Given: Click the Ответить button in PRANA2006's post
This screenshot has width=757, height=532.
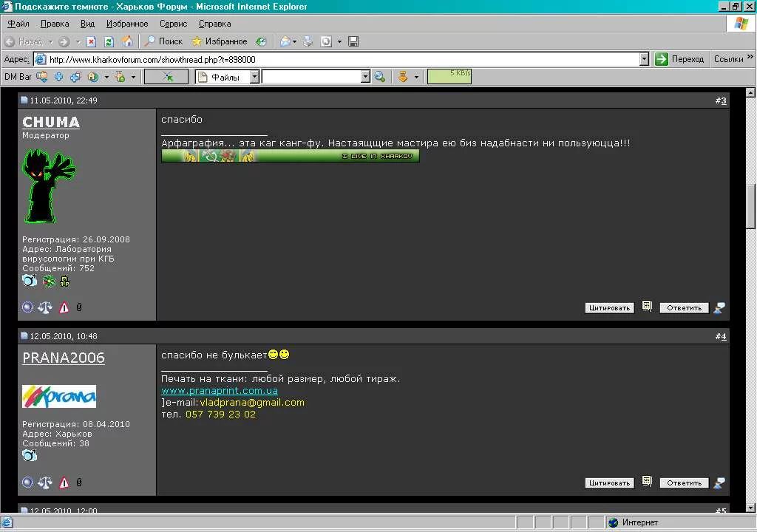Looking at the screenshot, I should (x=684, y=483).
